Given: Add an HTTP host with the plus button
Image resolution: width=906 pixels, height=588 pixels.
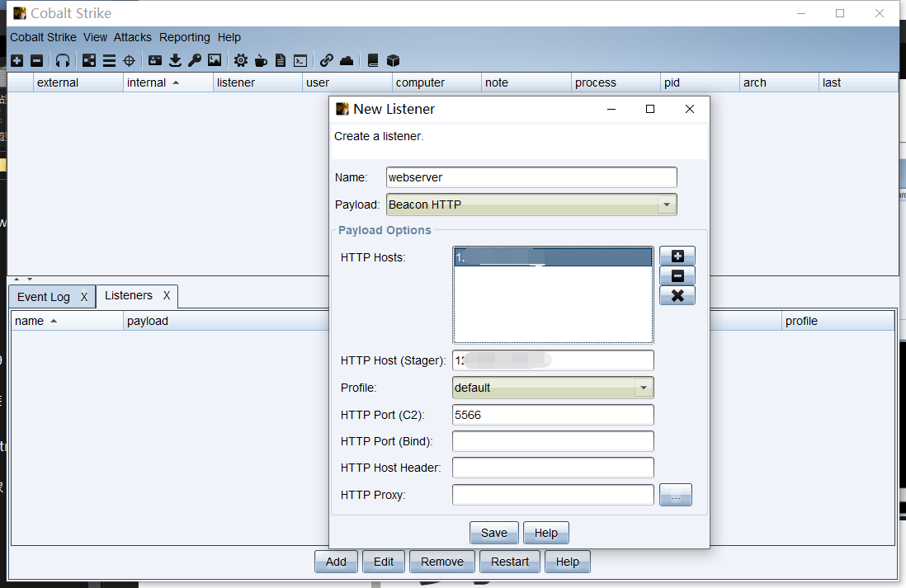Looking at the screenshot, I should pyautogui.click(x=677, y=256).
